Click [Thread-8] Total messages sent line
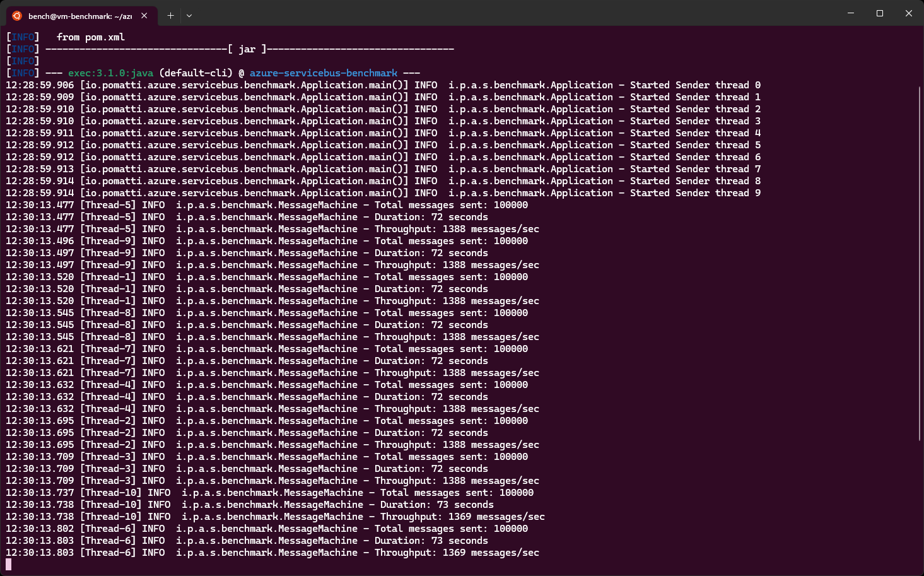 (x=267, y=313)
